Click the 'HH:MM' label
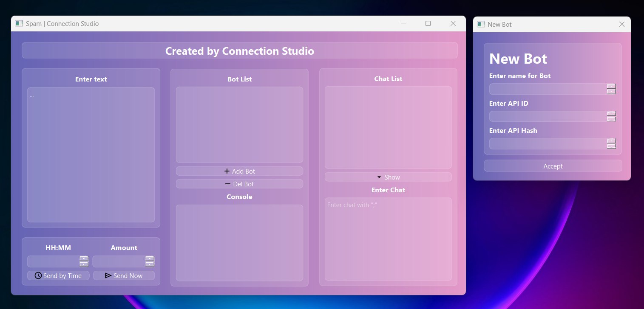The height and width of the screenshot is (309, 644). [58, 247]
